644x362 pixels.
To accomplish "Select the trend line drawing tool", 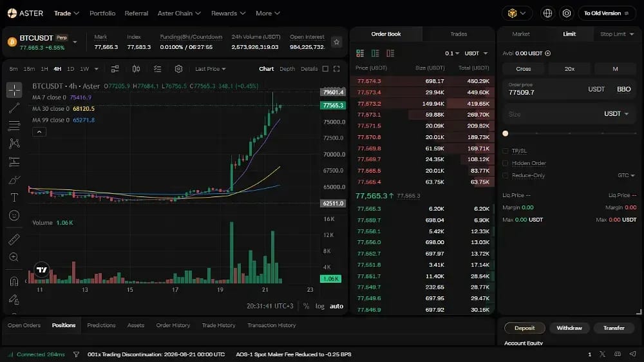I will pos(14,108).
